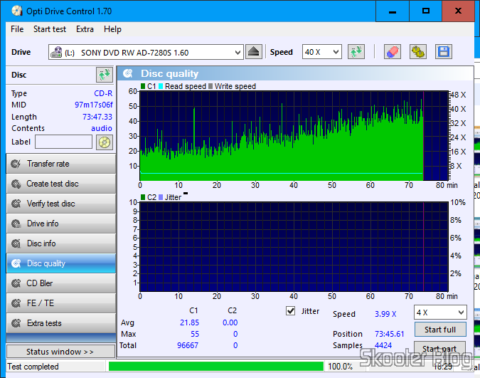The image size is (480, 378).
Task: Click the disc label icon next to Label field
Action: tap(104, 142)
